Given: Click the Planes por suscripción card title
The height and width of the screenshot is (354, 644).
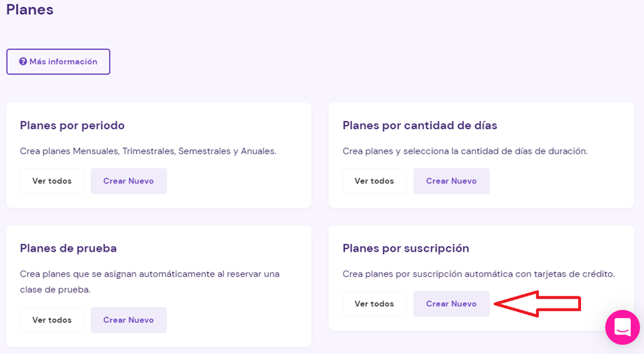Looking at the screenshot, I should (x=406, y=248).
